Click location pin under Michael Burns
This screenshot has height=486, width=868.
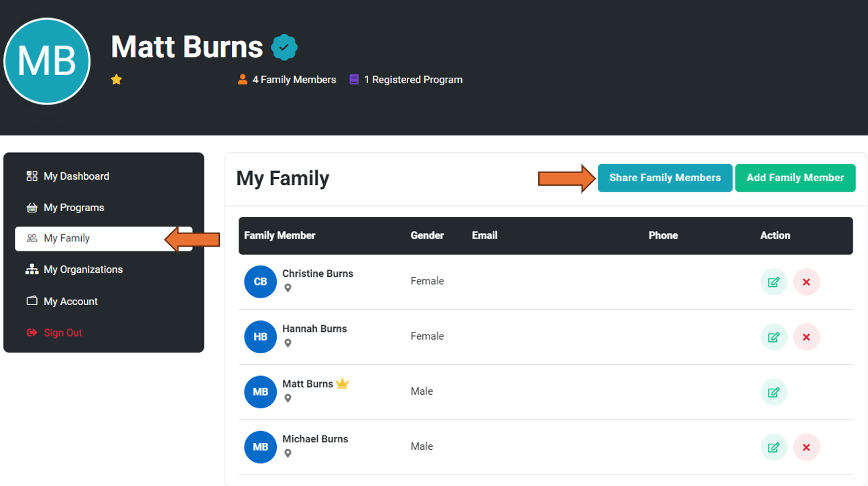click(288, 453)
